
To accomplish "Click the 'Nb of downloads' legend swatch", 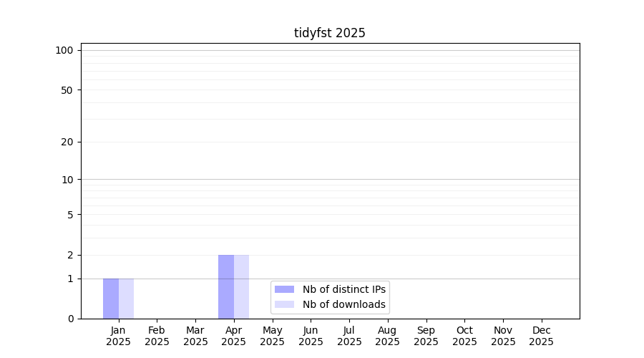I will 284,304.
